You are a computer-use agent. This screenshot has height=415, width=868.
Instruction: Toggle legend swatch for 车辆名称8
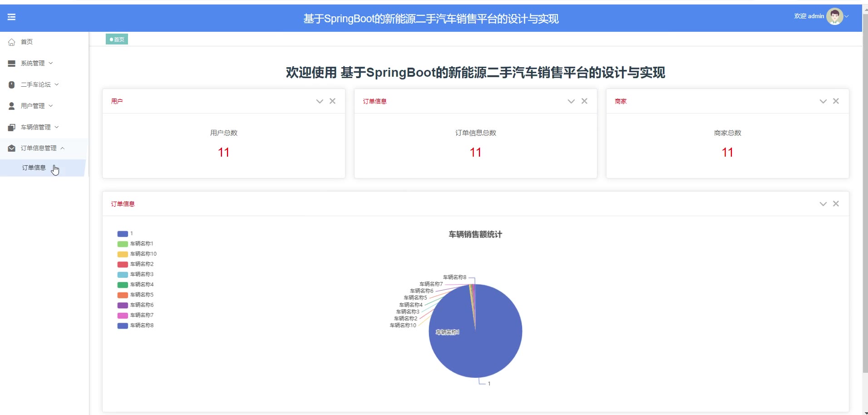pos(123,326)
